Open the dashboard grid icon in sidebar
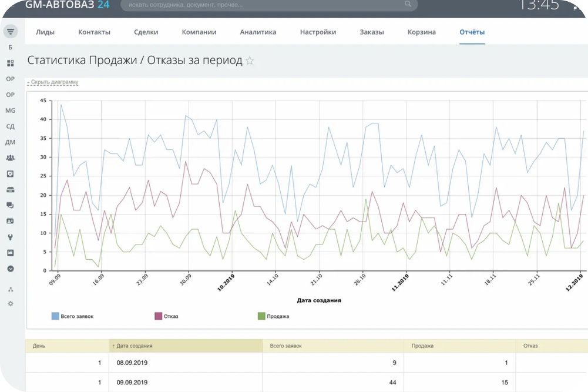The image size is (588, 392). [11, 63]
